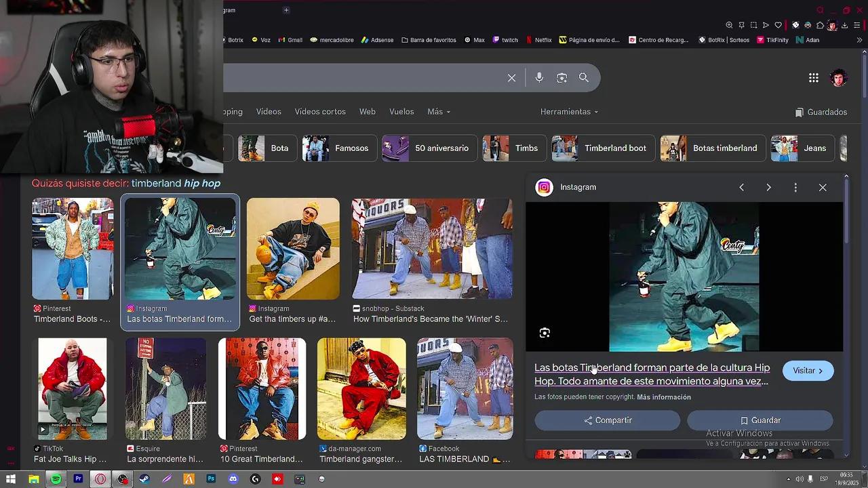Filter images by Botas timberland chip
Screen dimensions: 868x488
(x=713, y=148)
